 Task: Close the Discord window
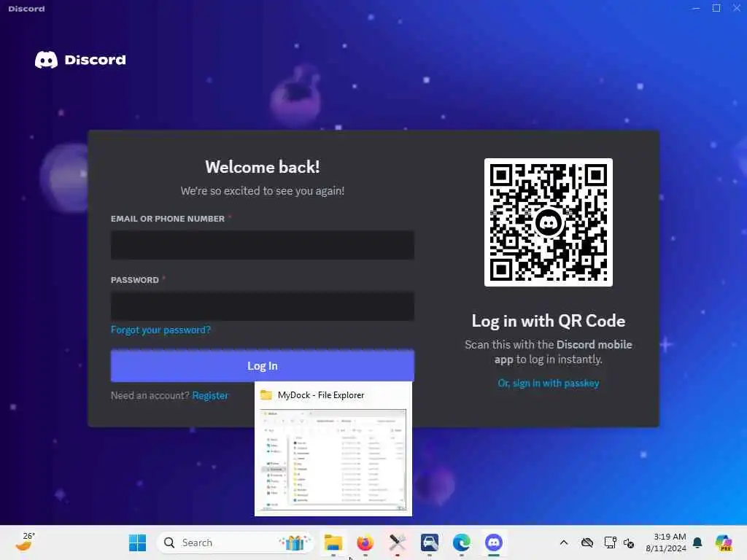pos(737,8)
